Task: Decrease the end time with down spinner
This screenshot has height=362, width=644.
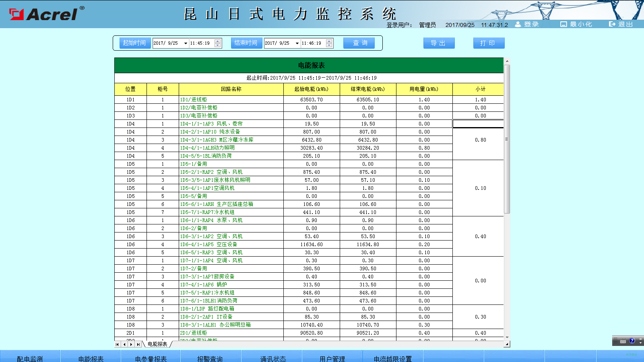Action: 329,45
